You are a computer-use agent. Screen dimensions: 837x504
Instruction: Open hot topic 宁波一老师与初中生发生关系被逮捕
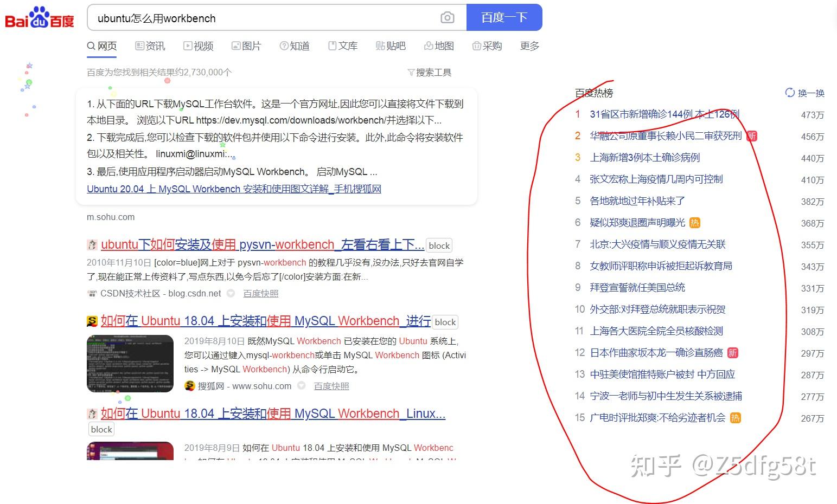click(x=666, y=396)
